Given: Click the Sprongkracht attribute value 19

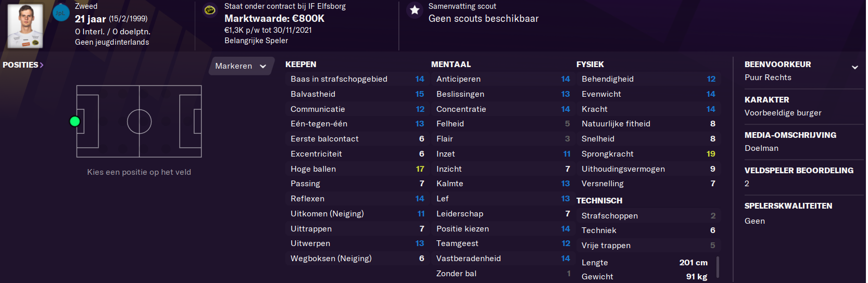Looking at the screenshot, I should (x=711, y=154).
